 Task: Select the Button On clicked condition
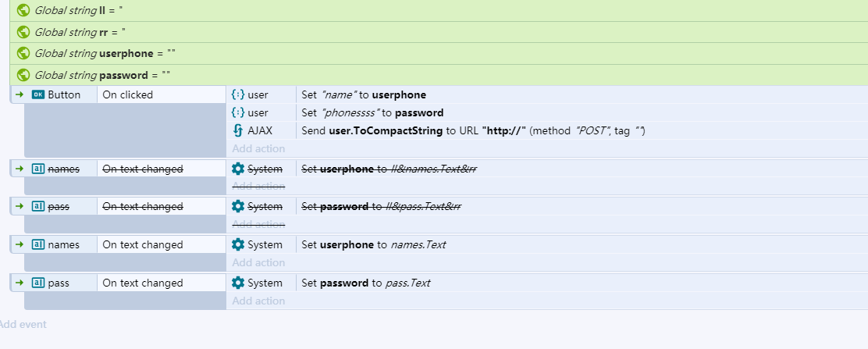[162, 94]
